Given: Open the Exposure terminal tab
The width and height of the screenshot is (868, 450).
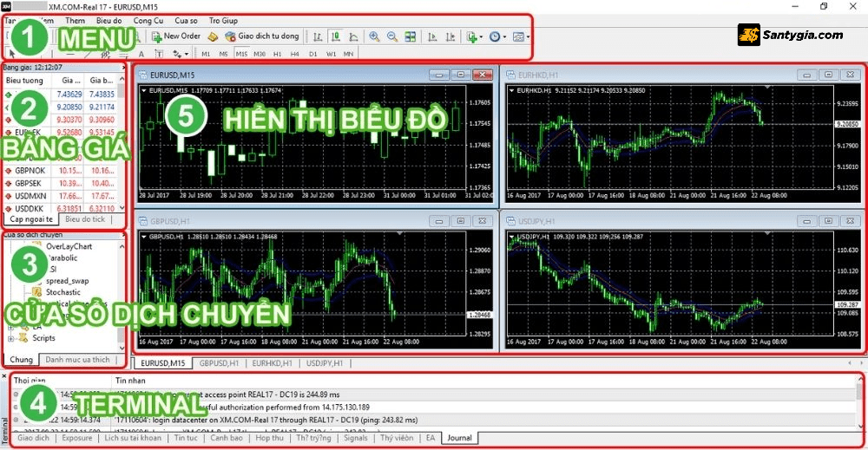Looking at the screenshot, I should 77,438.
